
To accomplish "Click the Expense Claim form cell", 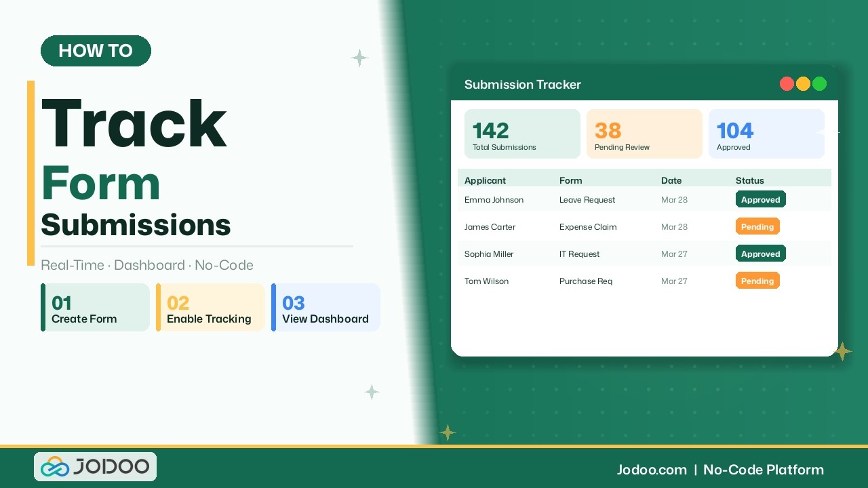I will [588, 227].
